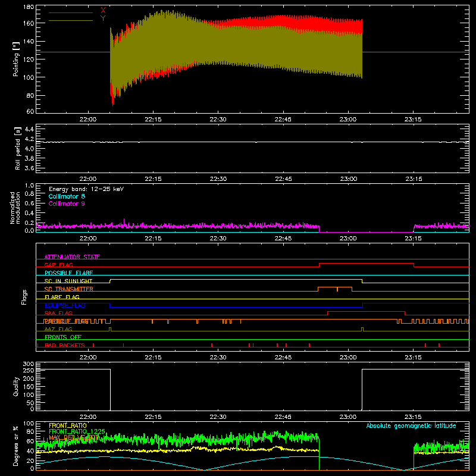Click the 200 tick on Quality axis
The height and width of the screenshot is (476, 476).
(29, 378)
